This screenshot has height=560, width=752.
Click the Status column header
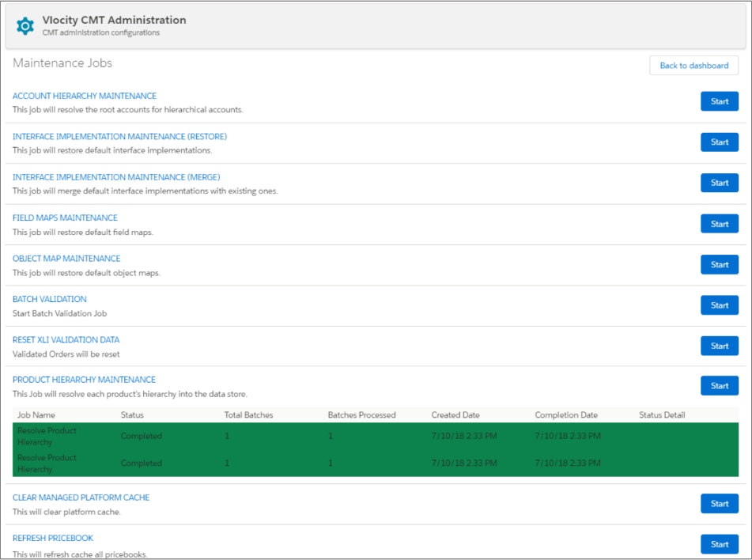132,415
